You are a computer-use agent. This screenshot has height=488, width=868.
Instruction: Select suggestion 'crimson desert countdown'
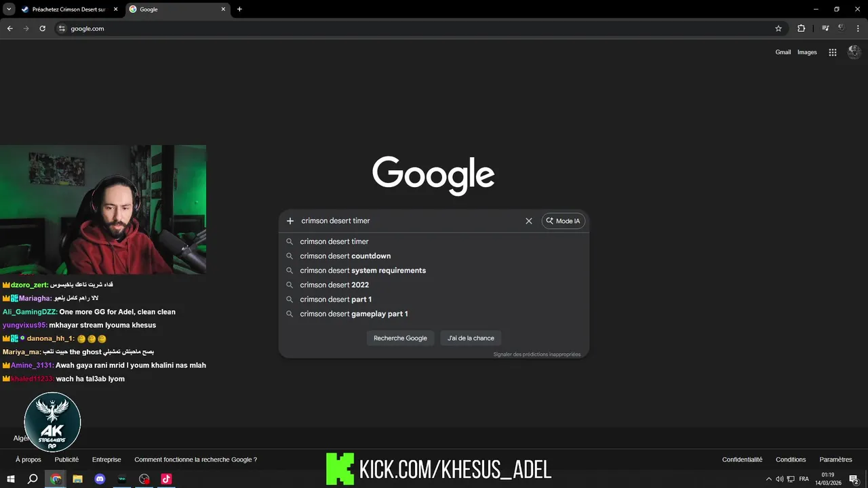click(x=434, y=256)
